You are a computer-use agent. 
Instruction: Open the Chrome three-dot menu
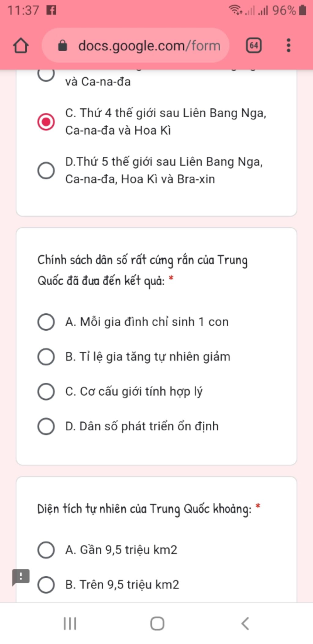pyautogui.click(x=288, y=46)
